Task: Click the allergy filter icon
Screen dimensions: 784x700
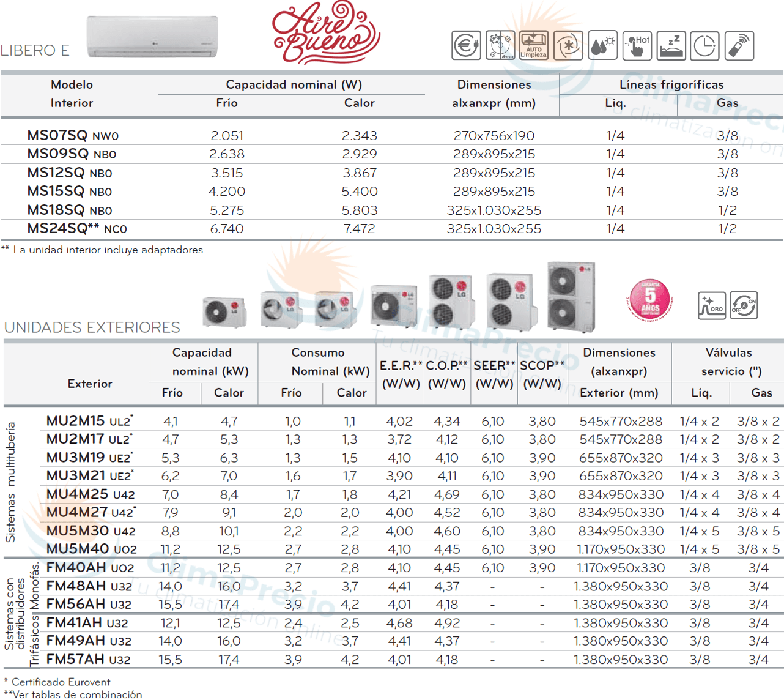Action: [x=500, y=46]
